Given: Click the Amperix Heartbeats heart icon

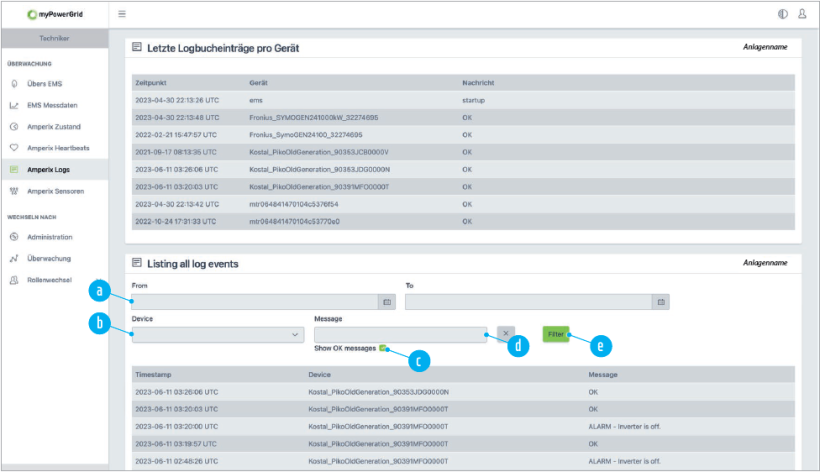Looking at the screenshot, I should pyautogui.click(x=14, y=148).
